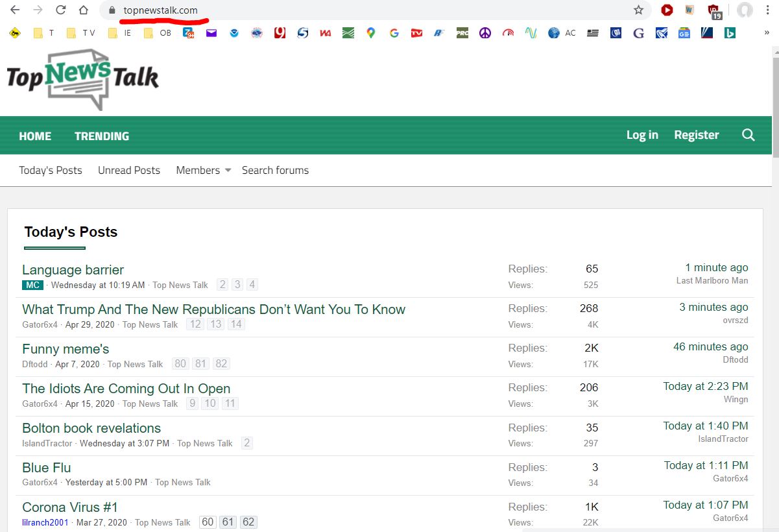
Task: Open the Blue Flu thread
Action: [x=47, y=468]
